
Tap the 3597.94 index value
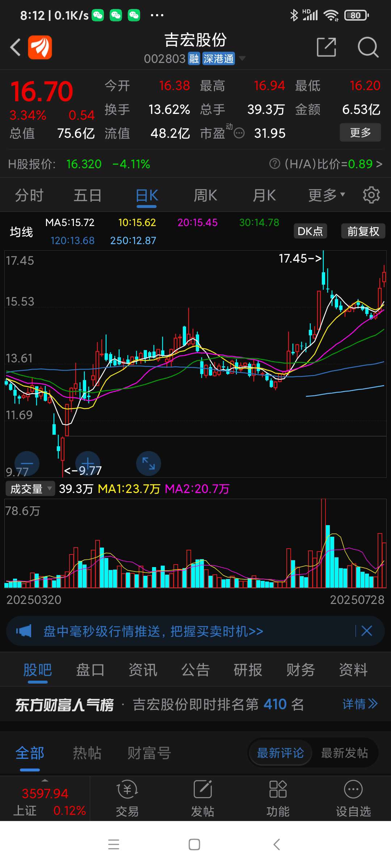coord(45,793)
